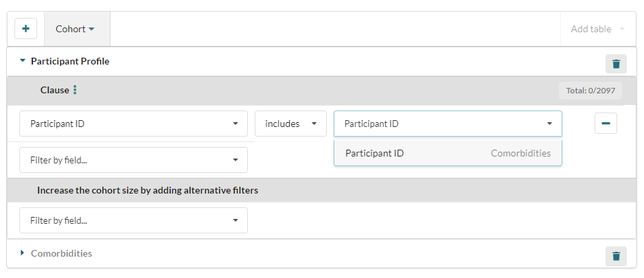
Task: Click the Comorbidities section title text
Action: [x=61, y=253]
